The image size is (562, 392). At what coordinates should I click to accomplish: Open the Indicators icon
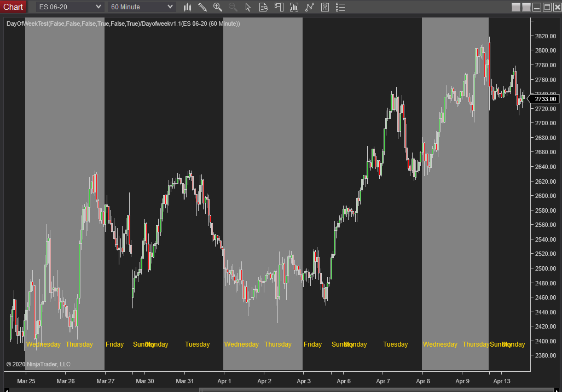pos(310,7)
